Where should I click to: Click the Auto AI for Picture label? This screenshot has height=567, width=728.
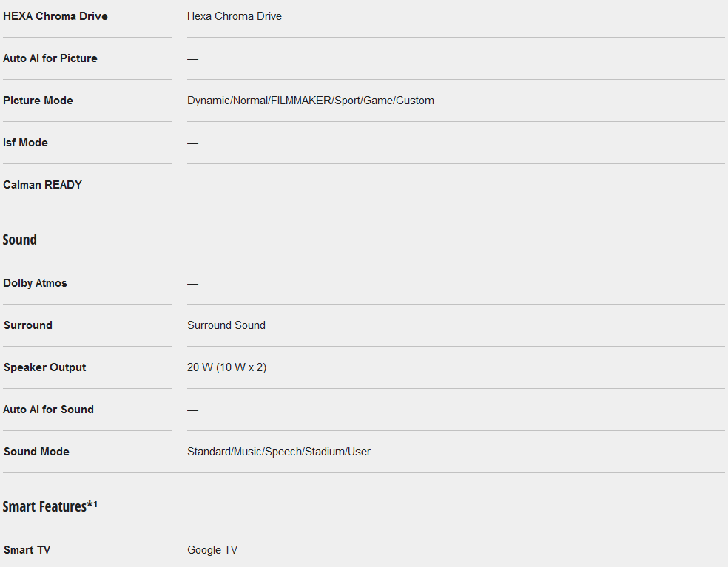tap(50, 58)
